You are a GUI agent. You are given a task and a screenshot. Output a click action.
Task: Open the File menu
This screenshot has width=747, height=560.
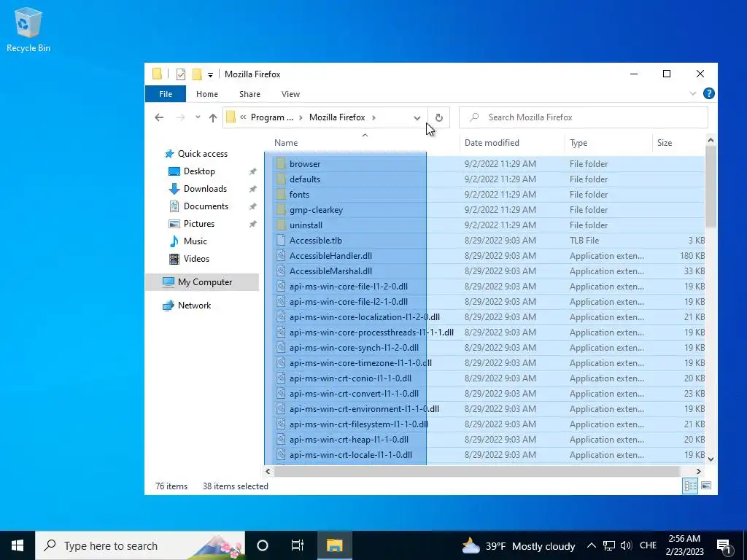click(x=166, y=94)
